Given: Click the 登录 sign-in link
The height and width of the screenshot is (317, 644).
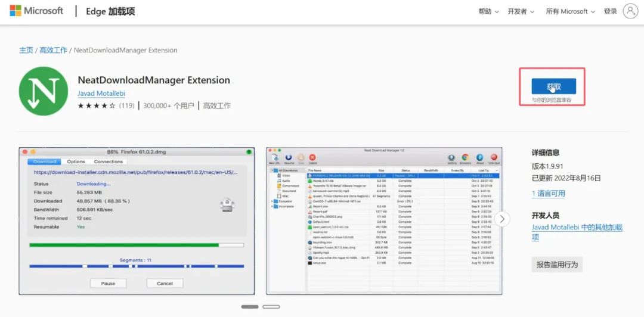Looking at the screenshot, I should 611,11.
